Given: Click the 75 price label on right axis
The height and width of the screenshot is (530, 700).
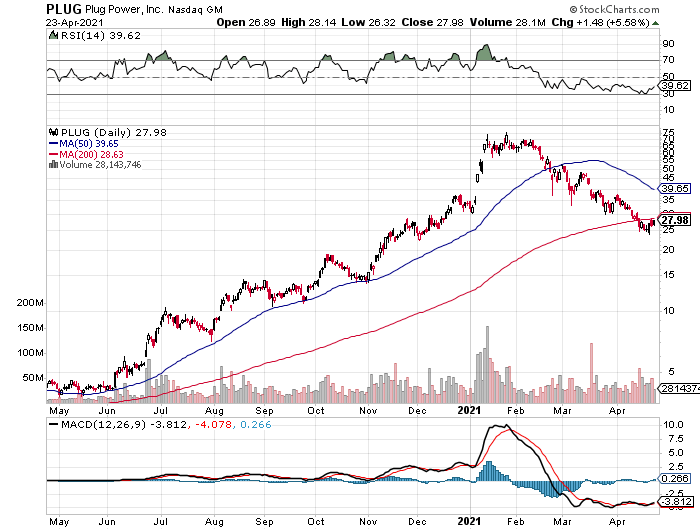Looking at the screenshot, I should click(x=668, y=133).
